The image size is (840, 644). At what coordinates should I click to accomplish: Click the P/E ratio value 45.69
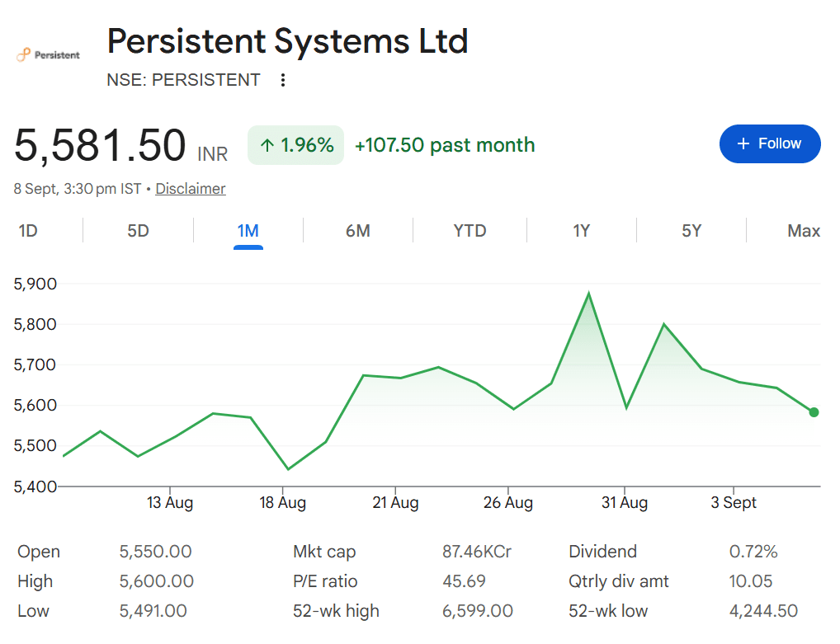coord(464,581)
